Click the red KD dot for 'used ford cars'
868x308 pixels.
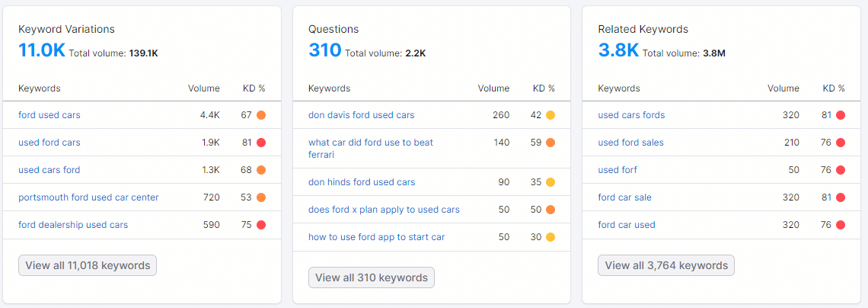pyautogui.click(x=261, y=143)
